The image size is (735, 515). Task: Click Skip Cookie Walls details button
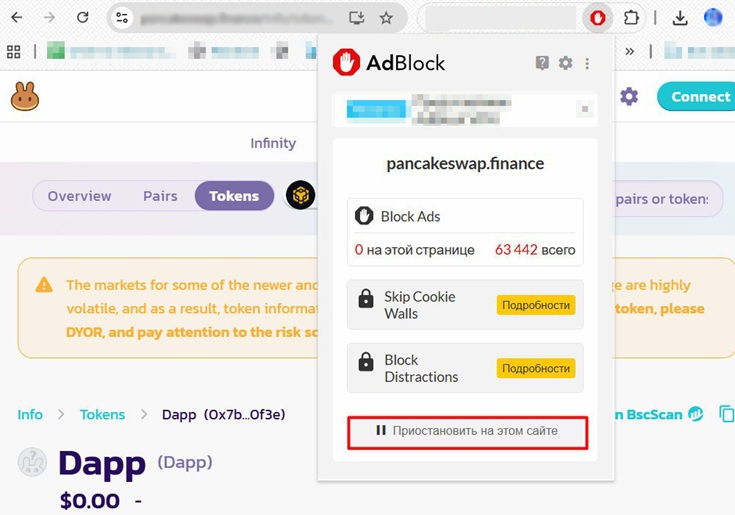coord(536,305)
